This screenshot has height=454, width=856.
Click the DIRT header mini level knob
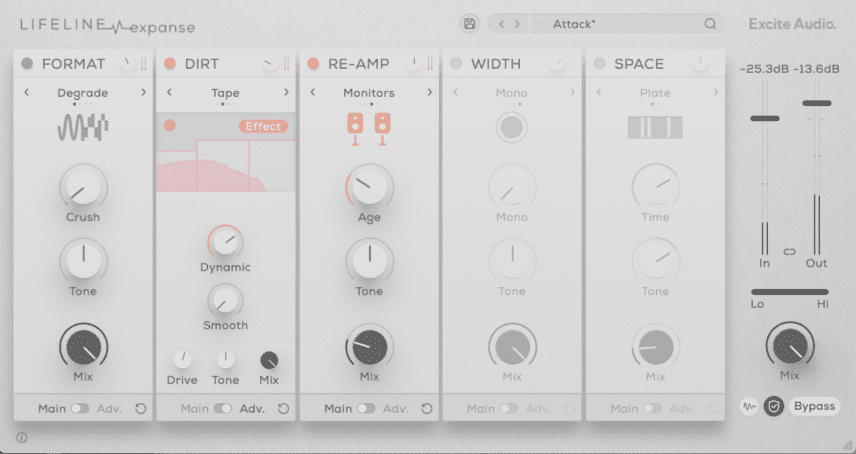[x=270, y=64]
